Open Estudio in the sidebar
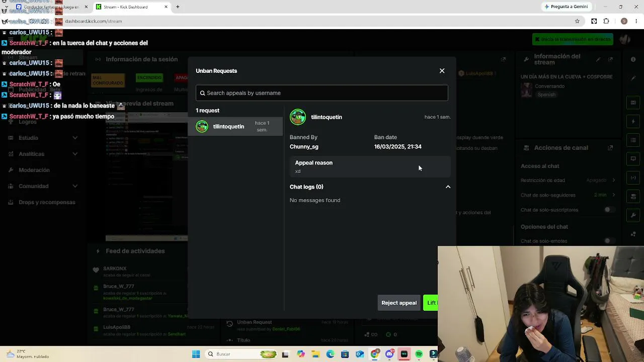This screenshot has height=362, width=644. tap(28, 138)
